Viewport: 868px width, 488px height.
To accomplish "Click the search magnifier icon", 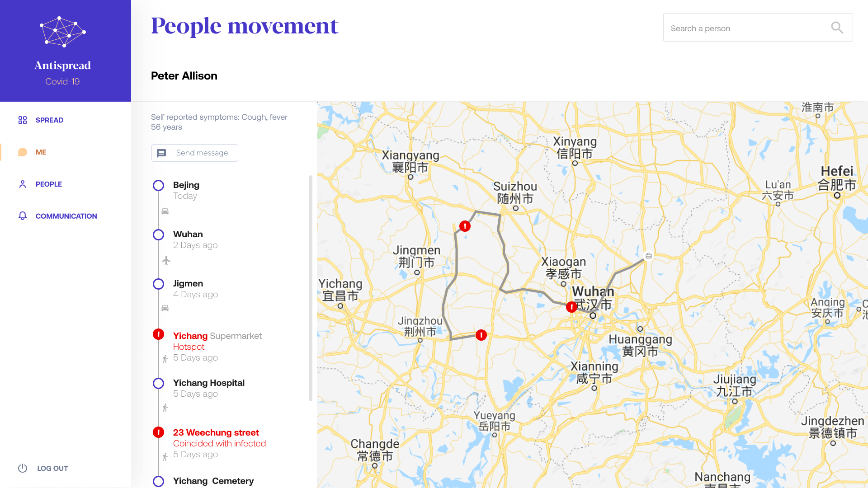I will [837, 28].
